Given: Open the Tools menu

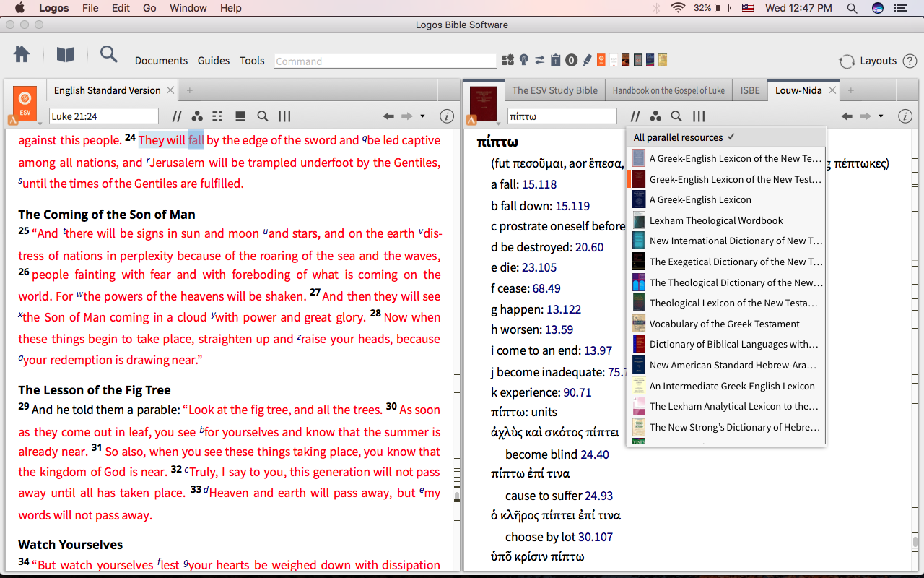Looking at the screenshot, I should (x=252, y=61).
